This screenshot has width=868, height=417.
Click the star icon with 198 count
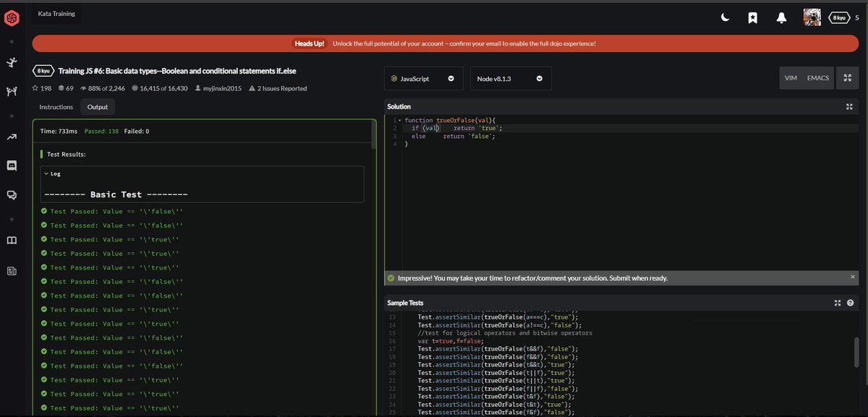click(x=42, y=88)
